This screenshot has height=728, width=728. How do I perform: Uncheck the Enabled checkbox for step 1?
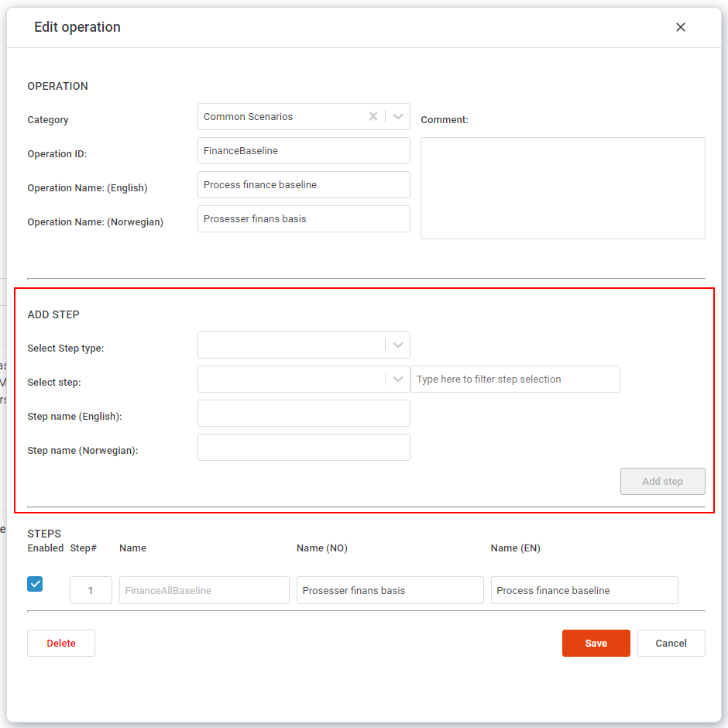coord(34,583)
